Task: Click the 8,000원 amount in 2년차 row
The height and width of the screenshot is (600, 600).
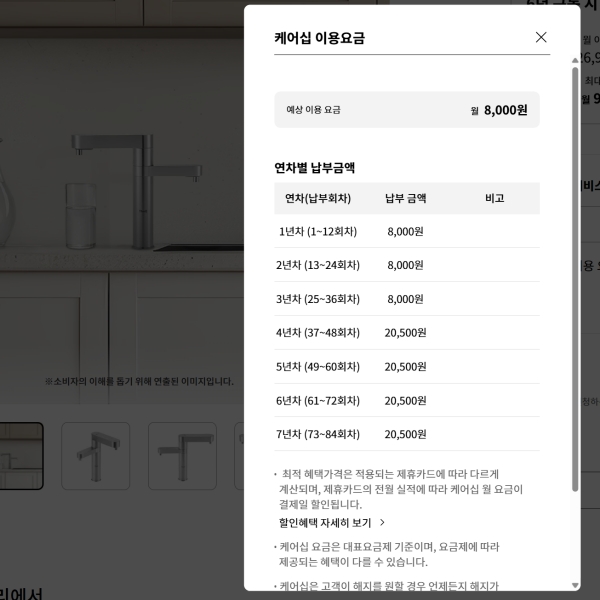Action: 405,265
